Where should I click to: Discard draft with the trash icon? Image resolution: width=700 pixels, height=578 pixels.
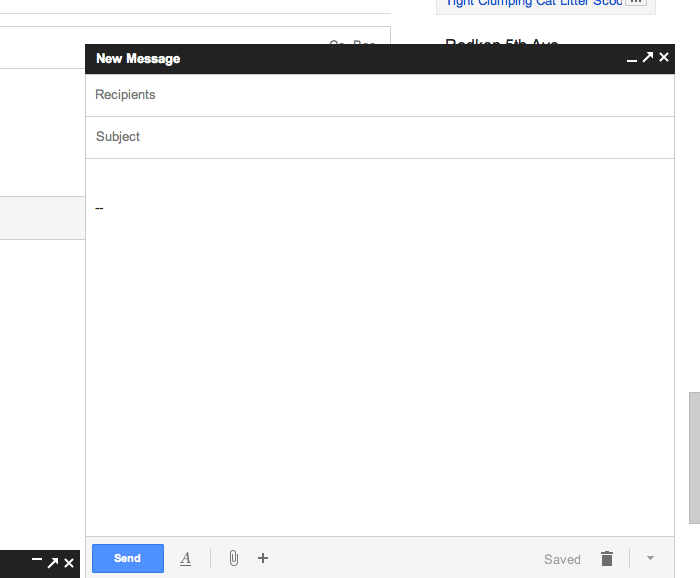click(x=606, y=559)
